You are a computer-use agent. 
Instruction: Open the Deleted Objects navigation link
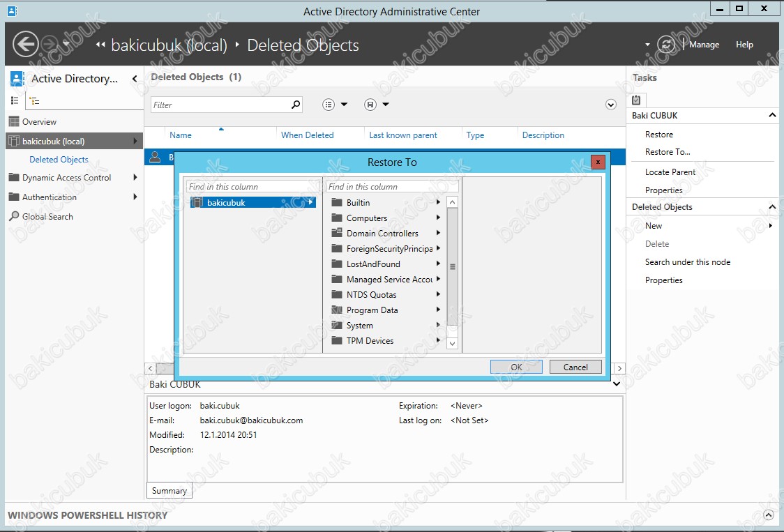coord(59,160)
